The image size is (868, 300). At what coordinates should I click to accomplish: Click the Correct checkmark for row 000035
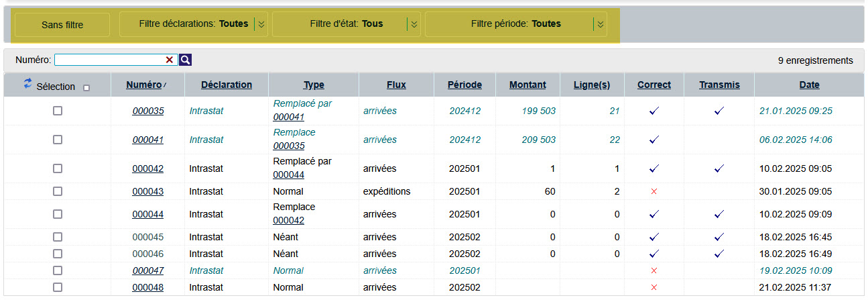click(x=654, y=111)
